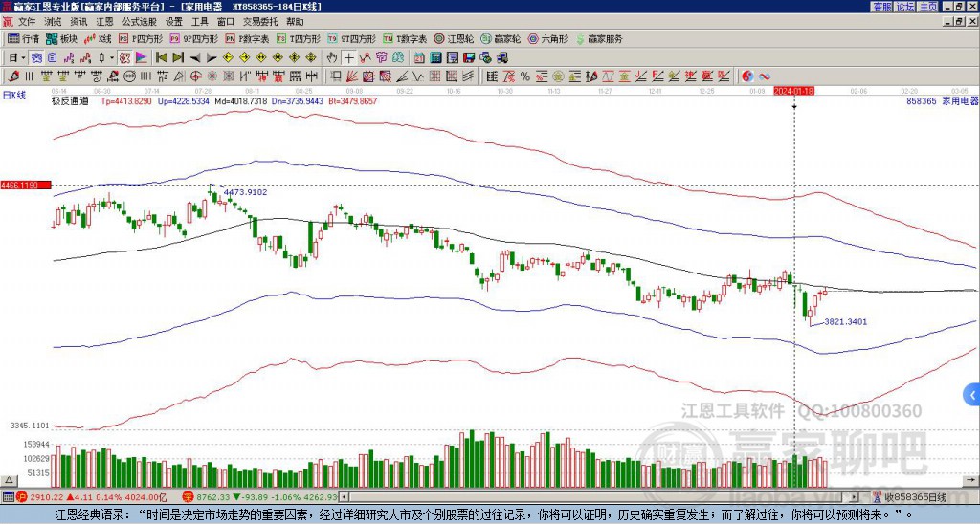Open the 六角形 hexagon tool
The height and width of the screenshot is (524, 980).
click(548, 38)
